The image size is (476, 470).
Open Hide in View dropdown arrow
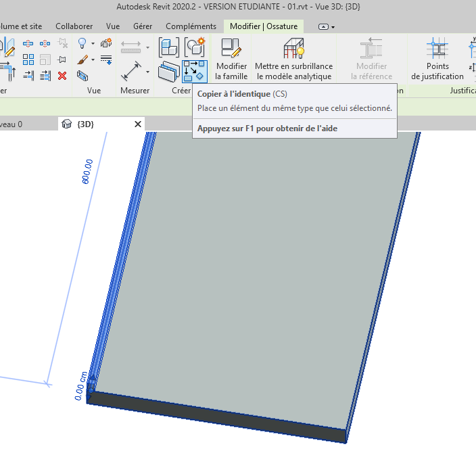point(93,43)
